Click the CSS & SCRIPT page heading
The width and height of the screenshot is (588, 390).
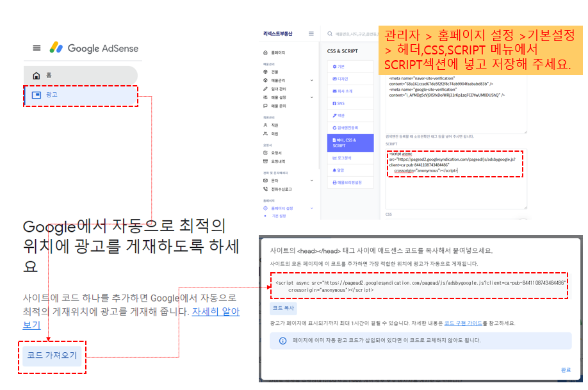click(343, 51)
